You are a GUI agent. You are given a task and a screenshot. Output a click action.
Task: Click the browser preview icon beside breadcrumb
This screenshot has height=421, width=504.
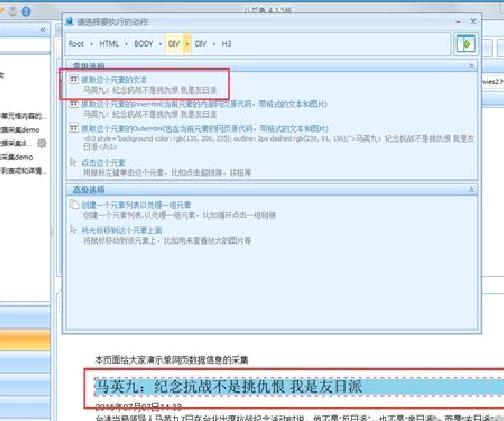point(466,44)
